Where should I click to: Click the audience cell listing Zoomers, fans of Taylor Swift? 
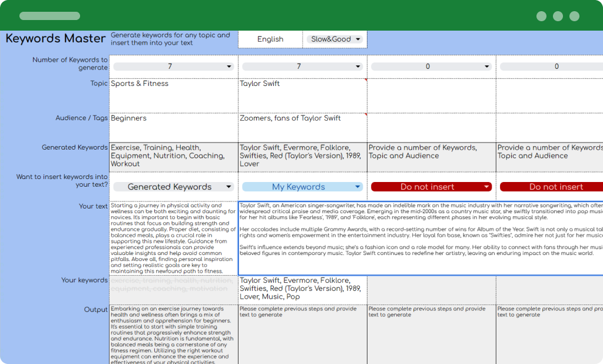click(x=301, y=125)
